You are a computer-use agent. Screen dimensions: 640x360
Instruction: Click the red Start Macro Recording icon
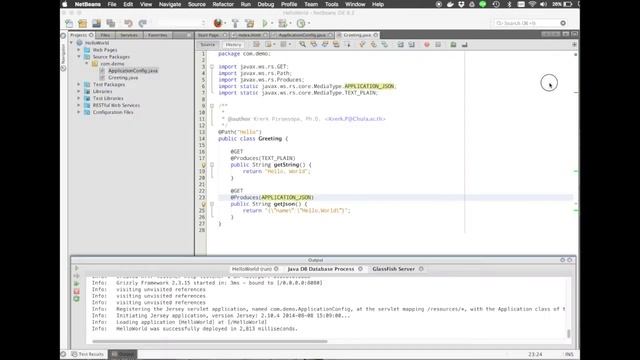pyautogui.click(x=427, y=44)
